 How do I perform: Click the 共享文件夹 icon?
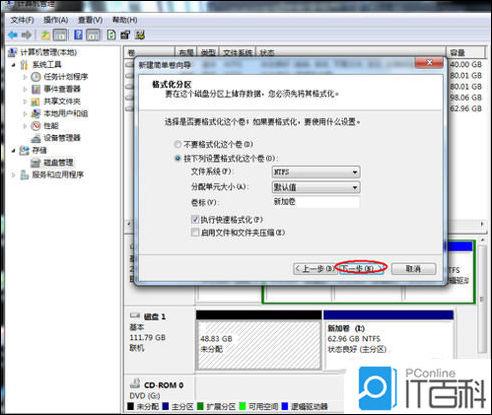36,101
